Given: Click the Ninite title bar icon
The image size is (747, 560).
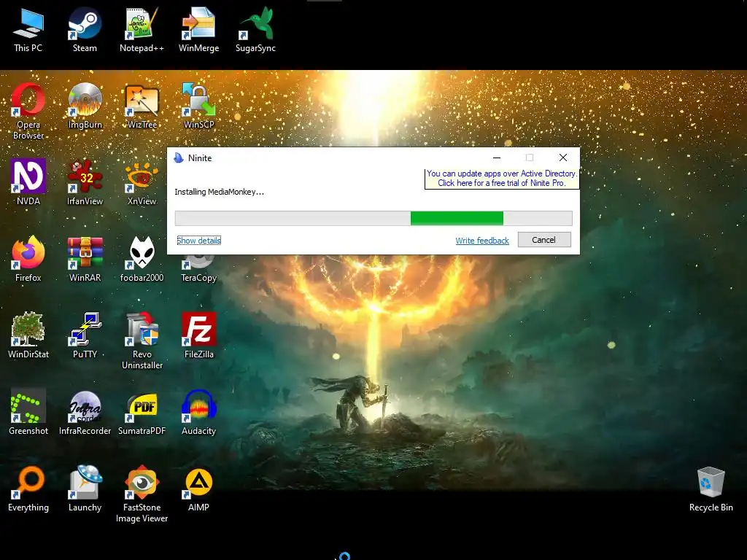Looking at the screenshot, I should pyautogui.click(x=179, y=157).
